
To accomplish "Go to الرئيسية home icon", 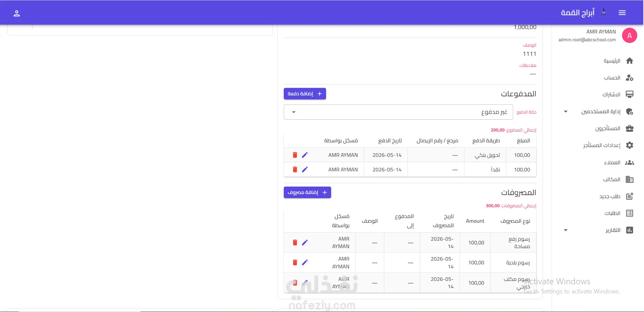I will (629, 61).
